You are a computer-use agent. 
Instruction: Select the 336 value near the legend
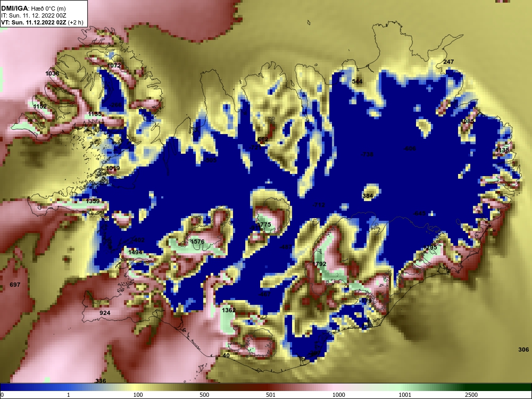click(101, 381)
